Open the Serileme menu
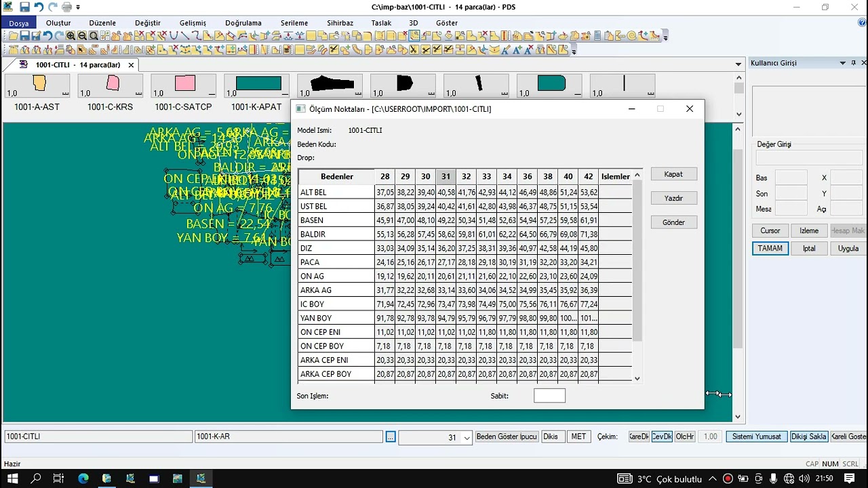 click(294, 23)
